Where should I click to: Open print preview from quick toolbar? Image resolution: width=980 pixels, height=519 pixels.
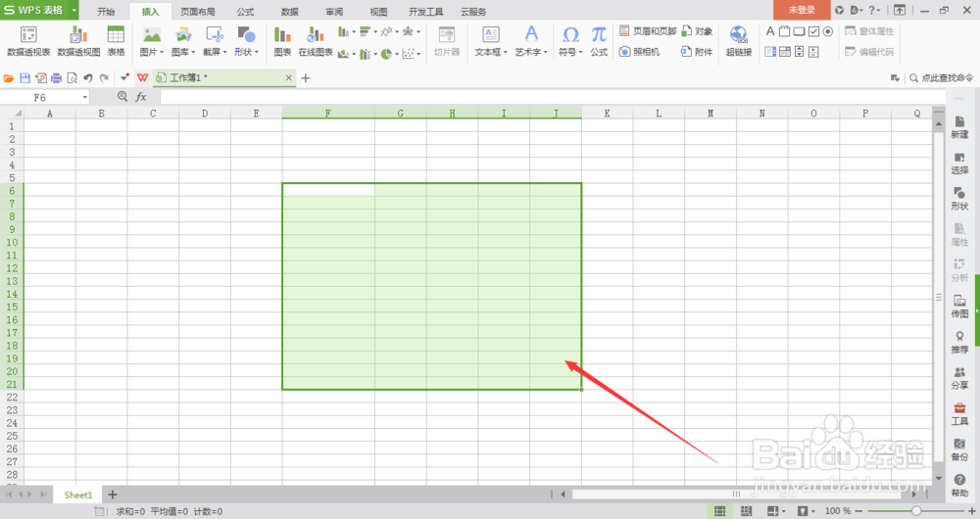[72, 78]
